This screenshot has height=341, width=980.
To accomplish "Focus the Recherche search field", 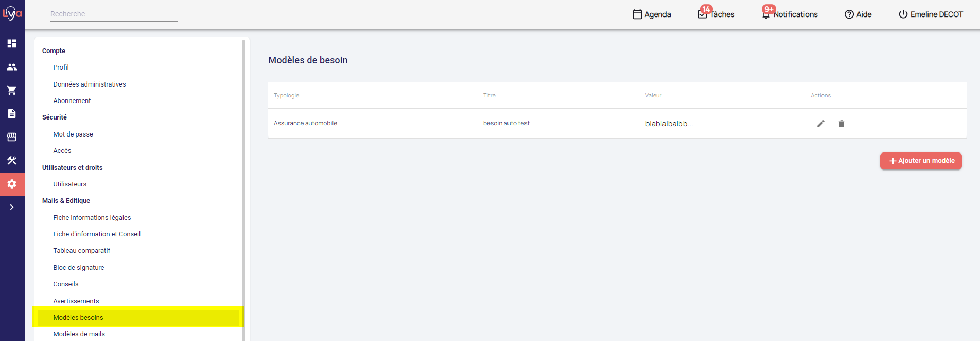I will (x=114, y=14).
